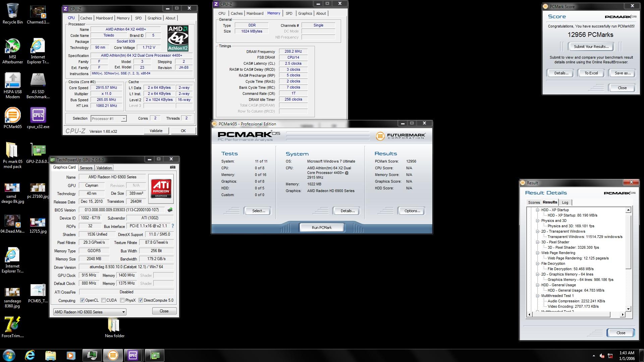Open the Recycle Bin desktop icon
644x362 pixels.
(x=12, y=14)
